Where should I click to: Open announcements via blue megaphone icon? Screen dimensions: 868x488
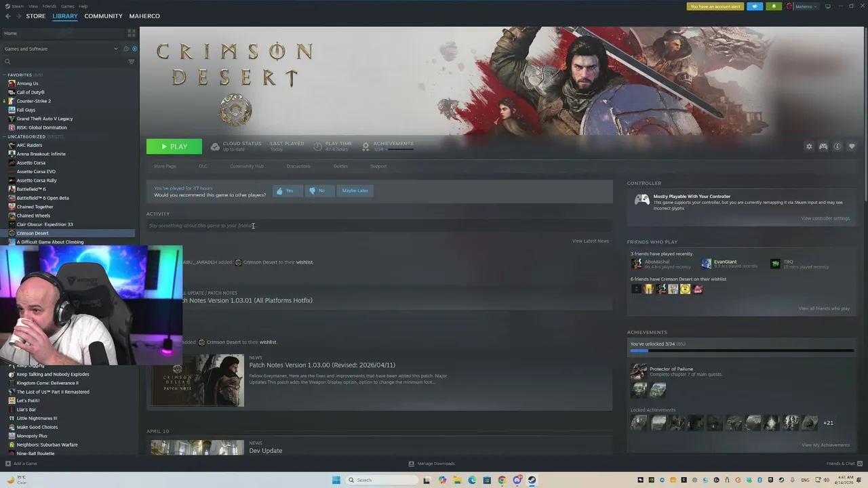click(755, 6)
